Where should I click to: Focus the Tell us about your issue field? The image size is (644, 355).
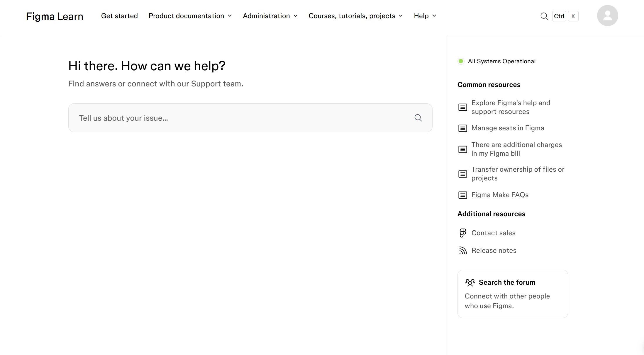tap(240, 118)
